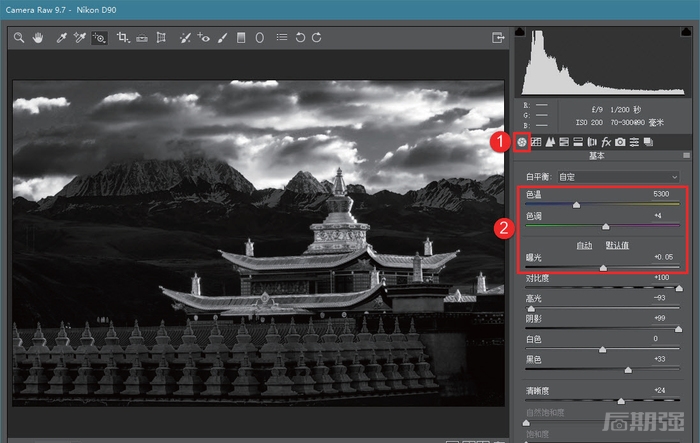Activate the Crop tool
The width and height of the screenshot is (700, 443).
(x=123, y=38)
